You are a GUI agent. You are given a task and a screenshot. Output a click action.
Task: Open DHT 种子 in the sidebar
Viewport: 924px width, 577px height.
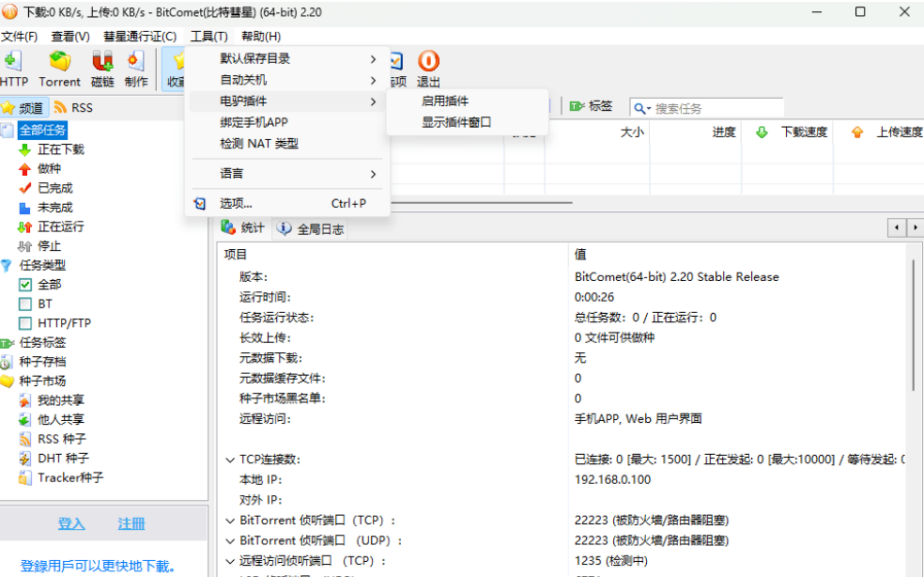(x=63, y=459)
